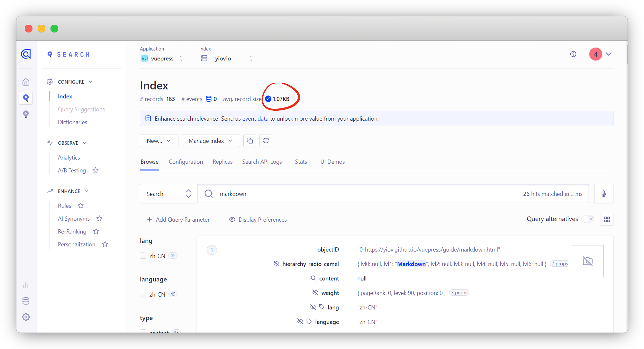The width and height of the screenshot is (644, 349).
Task: Refresh the index with the refresh icon
Action: [266, 141]
